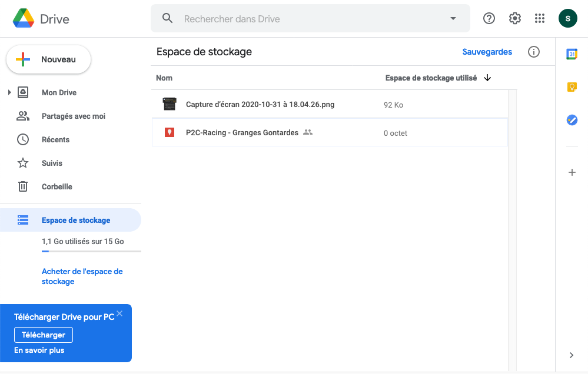
Task: Click the storage list icon in sidebar
Action: [x=23, y=220]
